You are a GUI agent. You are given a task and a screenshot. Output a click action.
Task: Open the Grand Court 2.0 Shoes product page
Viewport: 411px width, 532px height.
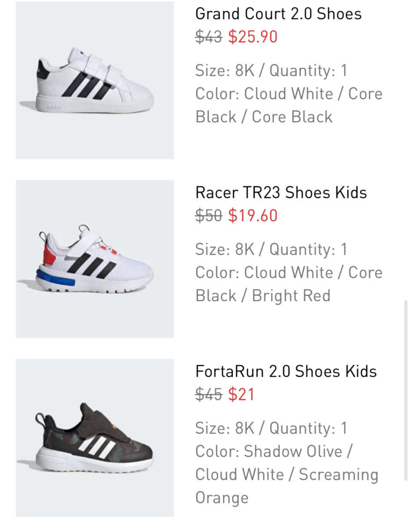278,13
